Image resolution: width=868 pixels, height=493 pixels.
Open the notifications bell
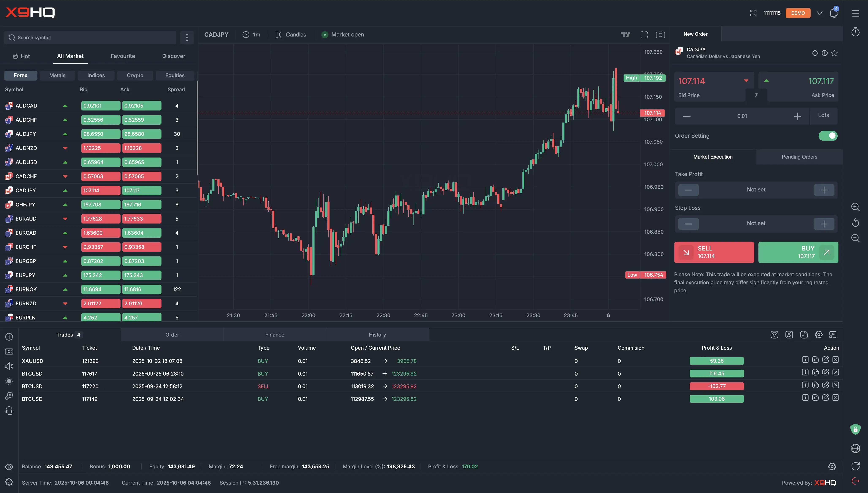(x=833, y=13)
